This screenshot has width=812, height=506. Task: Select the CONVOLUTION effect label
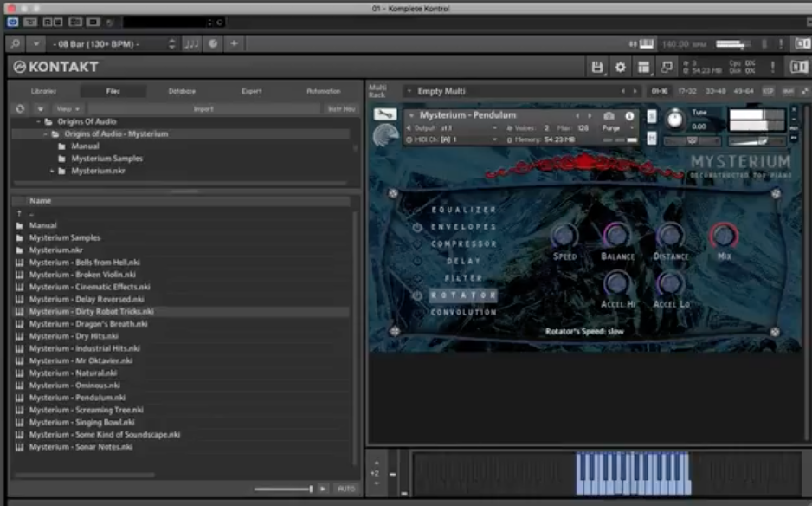tap(464, 313)
